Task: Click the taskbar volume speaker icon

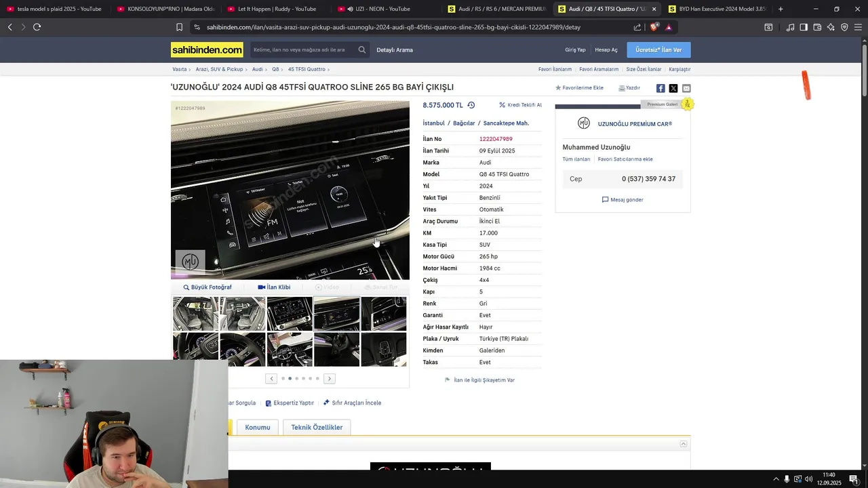Action: (808, 479)
